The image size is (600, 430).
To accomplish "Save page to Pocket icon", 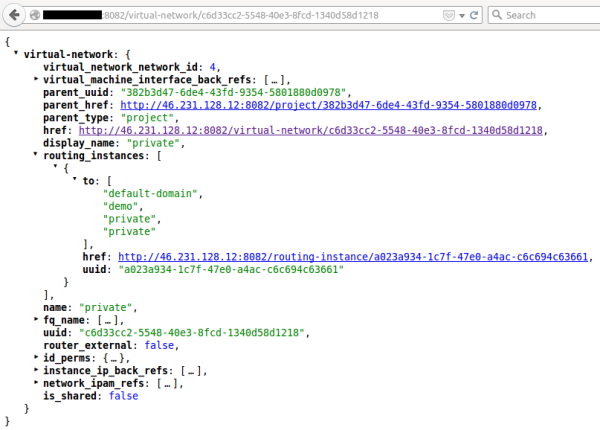I will pos(449,15).
